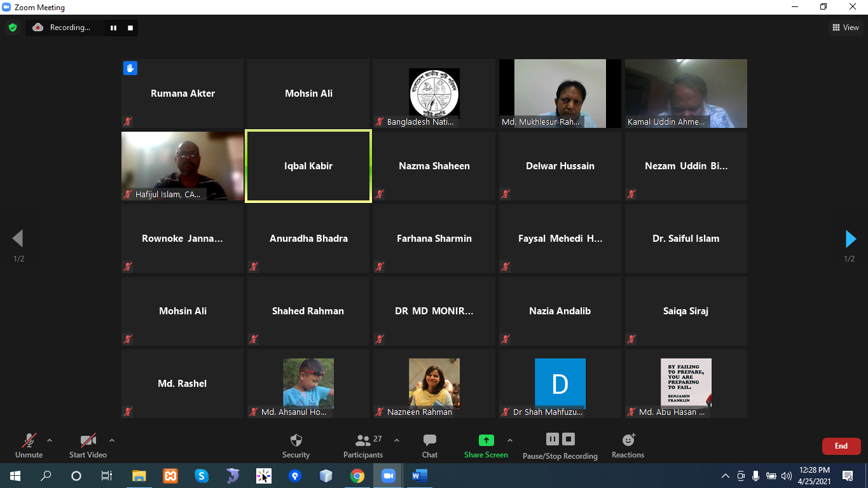Select Nazneen Rahman's video tile
Image resolution: width=868 pixels, height=488 pixels.
[x=434, y=383]
